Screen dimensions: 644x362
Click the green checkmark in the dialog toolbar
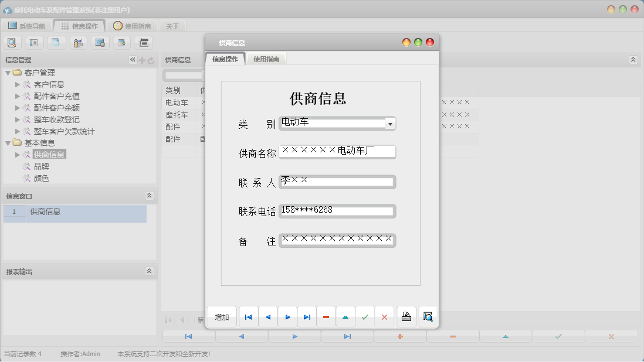point(365,317)
